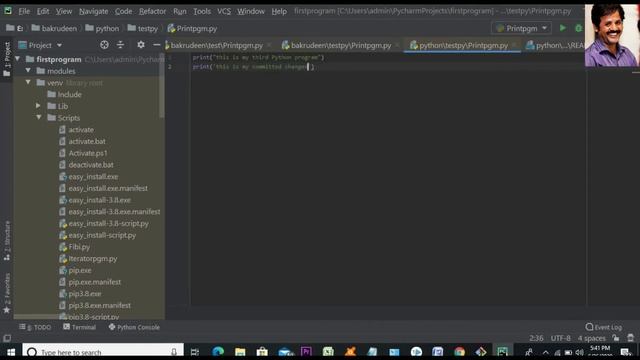640x360 pixels.
Task: Toggle Project tool window side tab
Action: click(7, 59)
